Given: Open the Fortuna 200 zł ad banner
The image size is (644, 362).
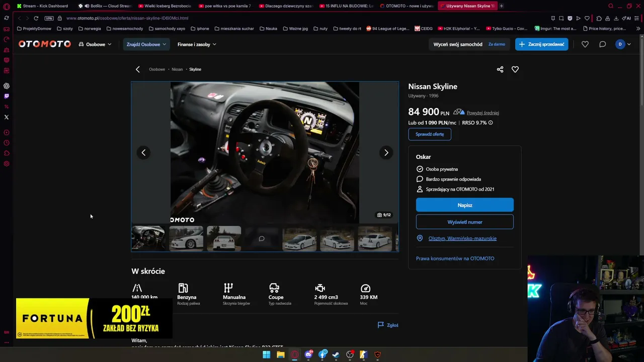Looking at the screenshot, I should (94, 318).
